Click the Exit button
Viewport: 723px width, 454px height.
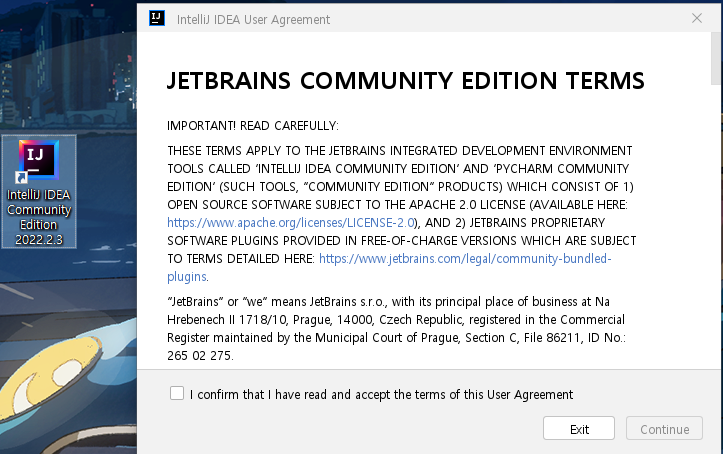click(579, 429)
